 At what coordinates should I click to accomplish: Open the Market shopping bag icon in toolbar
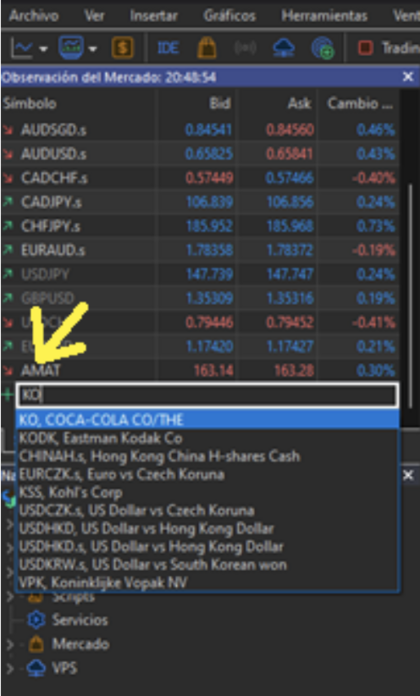(206, 47)
